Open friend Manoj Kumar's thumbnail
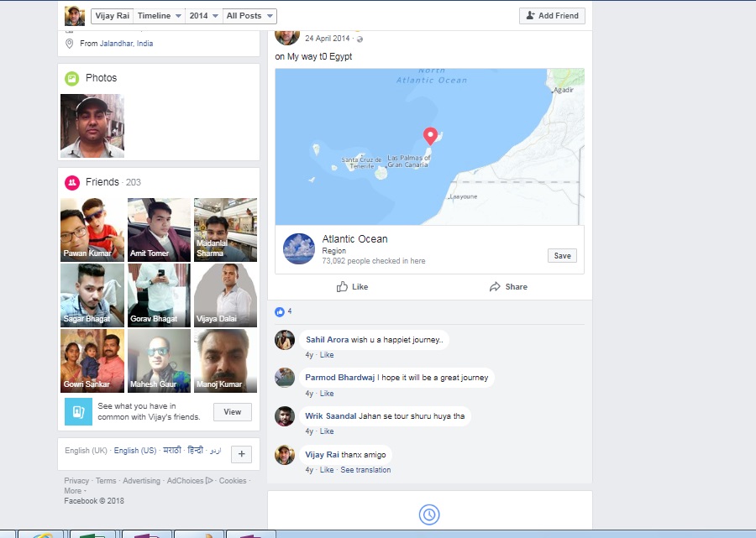Image resolution: width=756 pixels, height=538 pixels. 226,361
